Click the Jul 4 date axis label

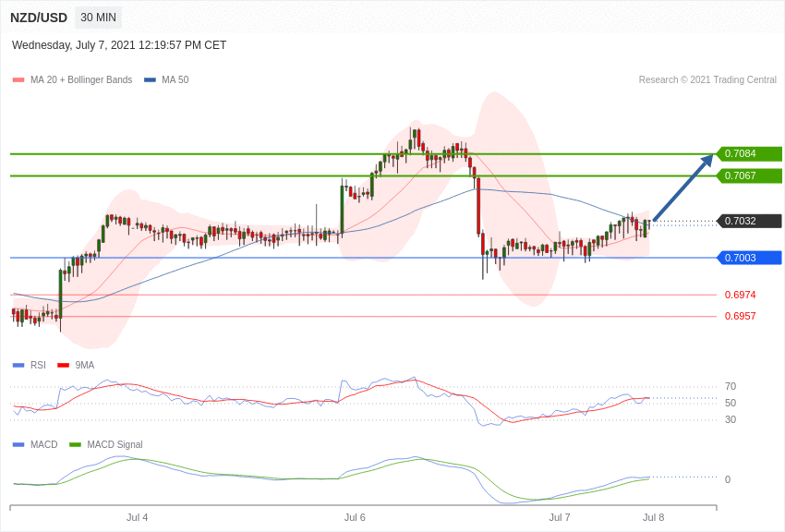click(x=138, y=517)
